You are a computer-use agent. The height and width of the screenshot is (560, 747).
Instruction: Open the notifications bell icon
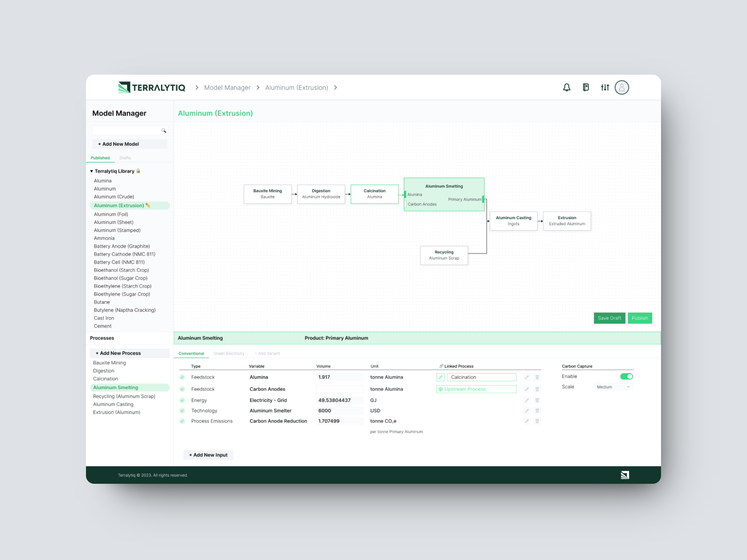pyautogui.click(x=566, y=87)
